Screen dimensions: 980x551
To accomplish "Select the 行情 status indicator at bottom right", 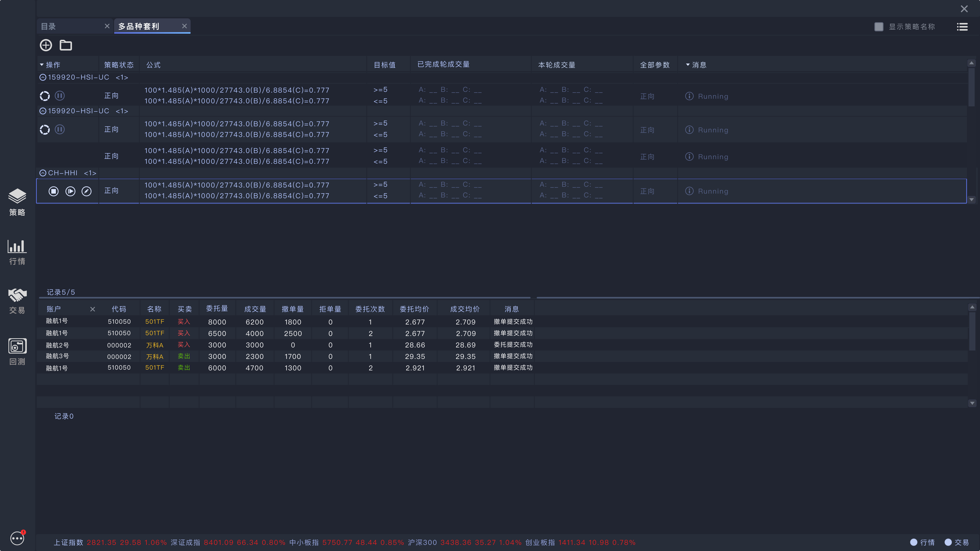I will tap(922, 542).
